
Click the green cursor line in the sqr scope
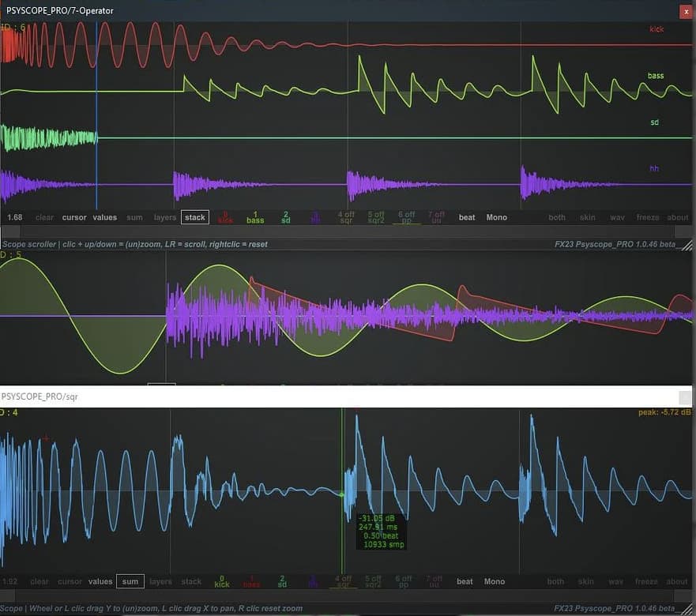point(342,490)
